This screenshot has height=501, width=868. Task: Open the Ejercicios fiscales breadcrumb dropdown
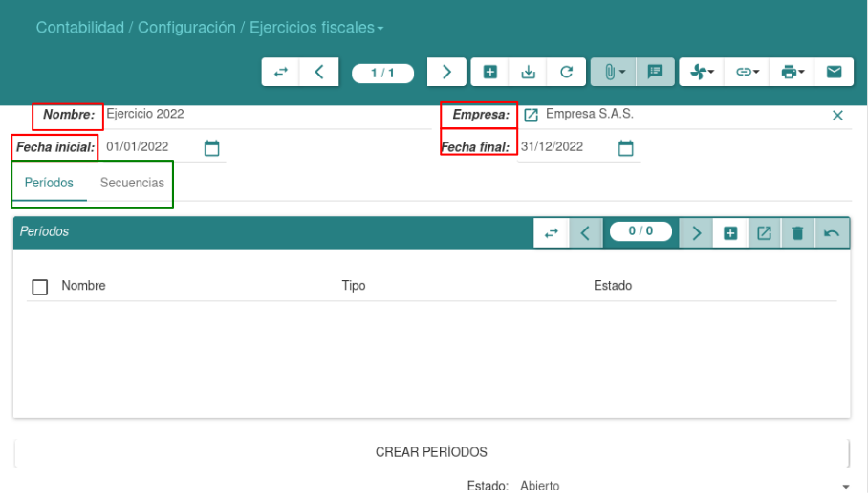pos(316,28)
